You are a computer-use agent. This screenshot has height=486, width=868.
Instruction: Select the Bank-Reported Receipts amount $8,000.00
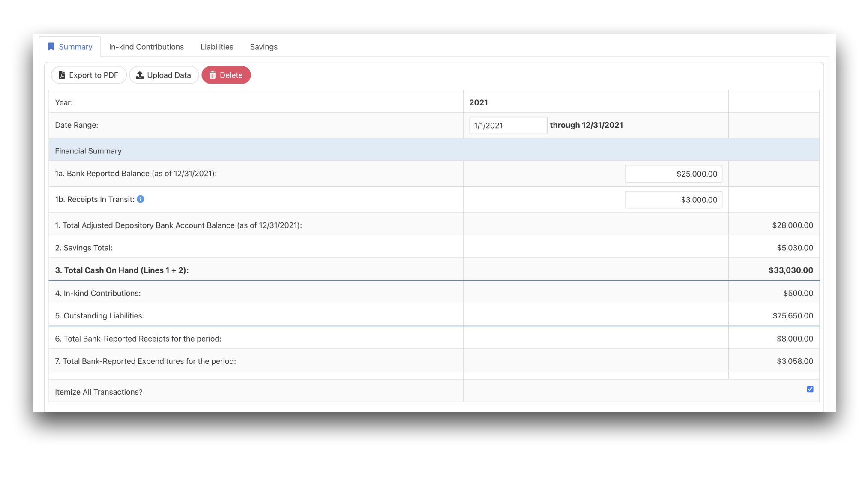coord(794,339)
